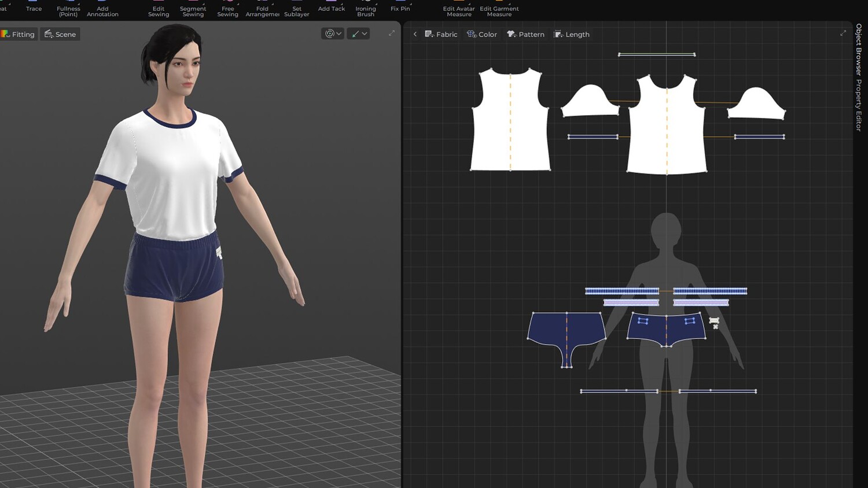Screen dimensions: 868x488
Task: Select the Edit Sewing tool
Action: tap(159, 11)
